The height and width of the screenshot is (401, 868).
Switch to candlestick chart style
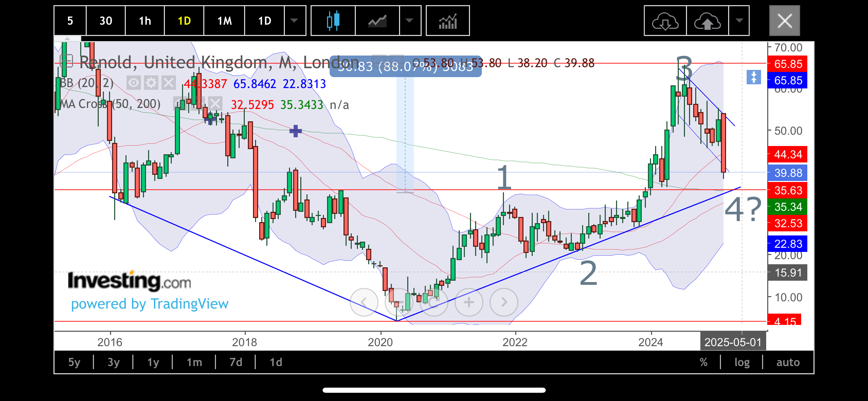click(x=333, y=21)
